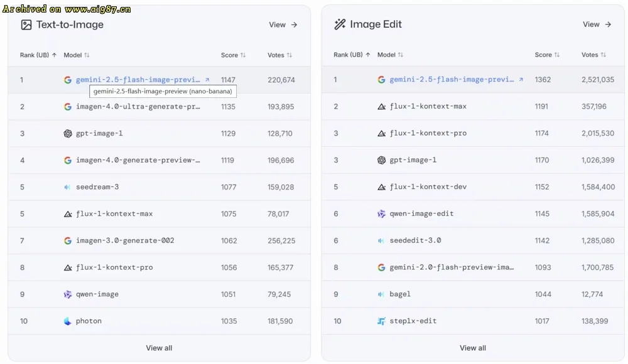628x364 pixels.
Task: Click the Google icon beside imagen-4.0-ultra-generate
Action: click(x=68, y=107)
